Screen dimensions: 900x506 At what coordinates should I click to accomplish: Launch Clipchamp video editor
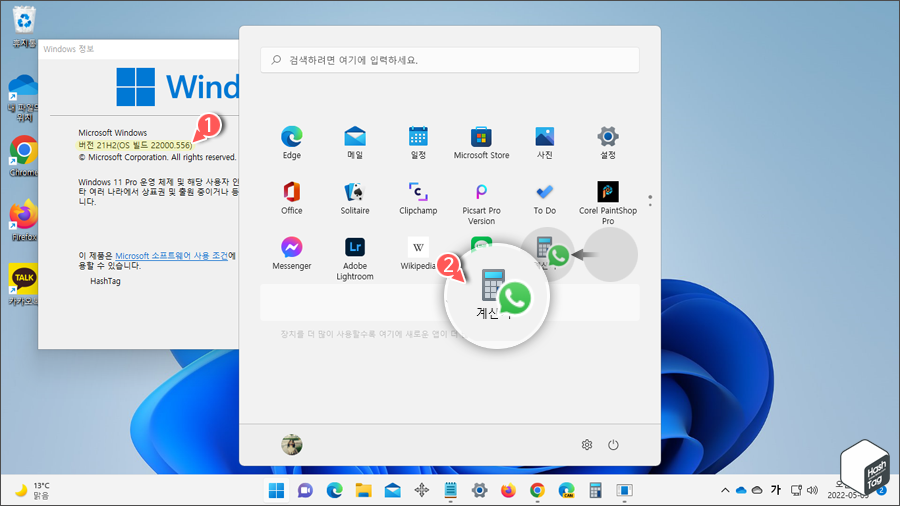[x=418, y=198]
